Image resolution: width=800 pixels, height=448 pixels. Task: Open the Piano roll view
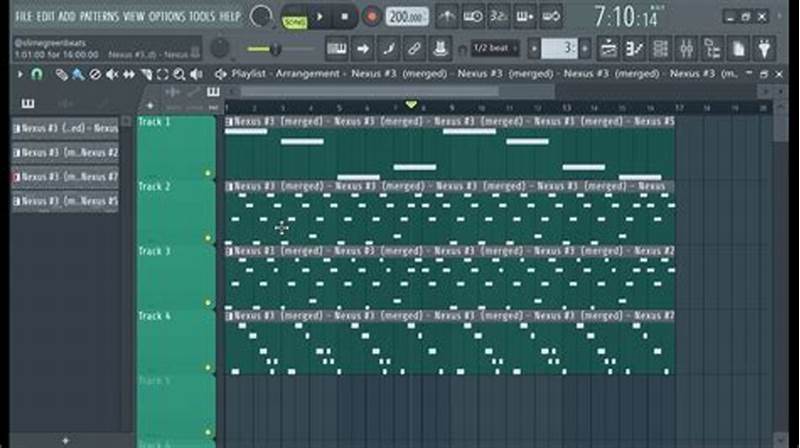point(634,48)
